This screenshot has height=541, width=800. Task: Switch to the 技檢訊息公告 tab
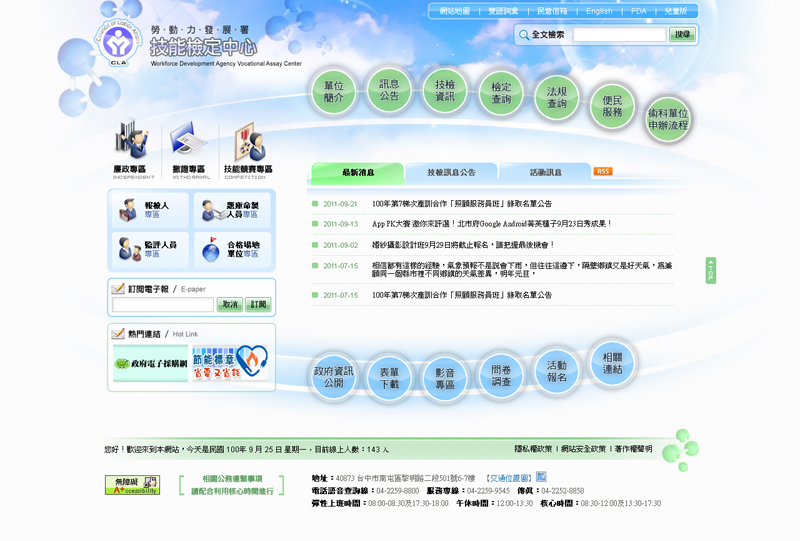[x=451, y=173]
